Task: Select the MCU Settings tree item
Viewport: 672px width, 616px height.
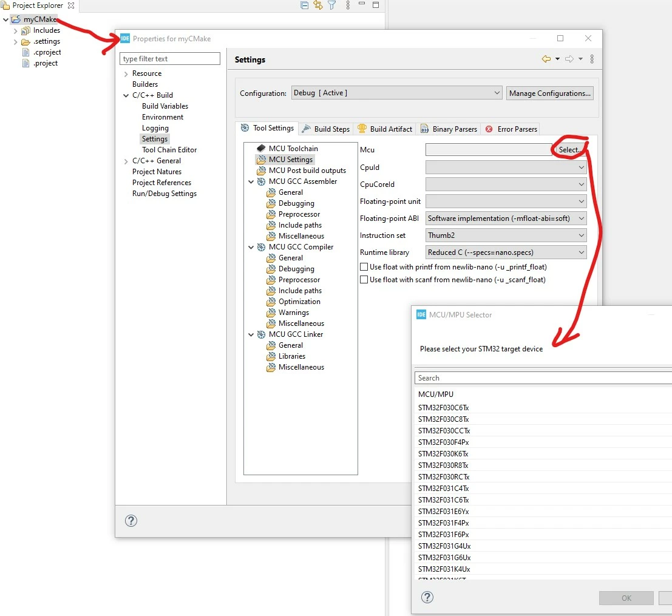Action: 291,160
